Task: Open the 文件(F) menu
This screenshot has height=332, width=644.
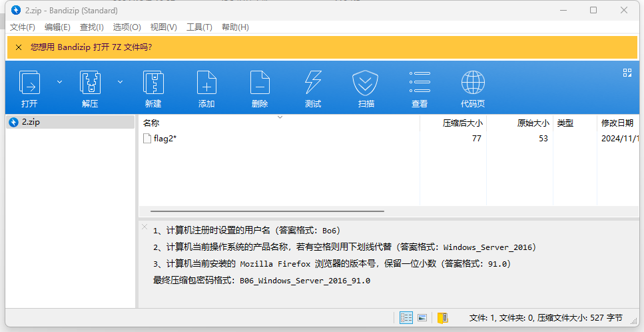Action: [23, 27]
